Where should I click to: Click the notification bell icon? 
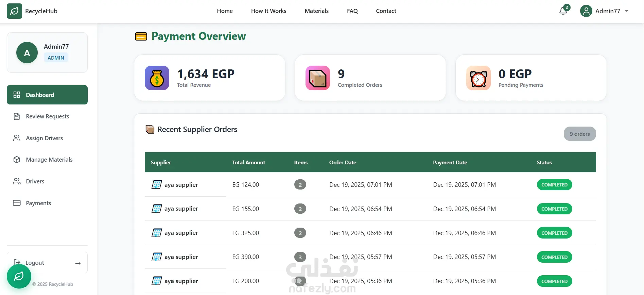click(563, 11)
